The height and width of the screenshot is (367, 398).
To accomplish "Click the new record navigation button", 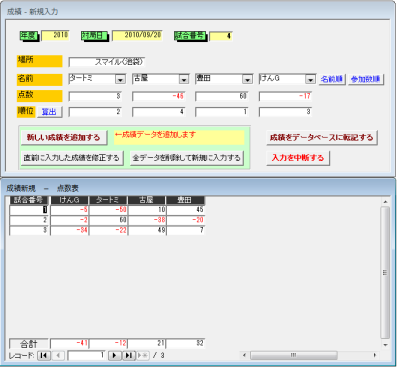I will [143, 356].
